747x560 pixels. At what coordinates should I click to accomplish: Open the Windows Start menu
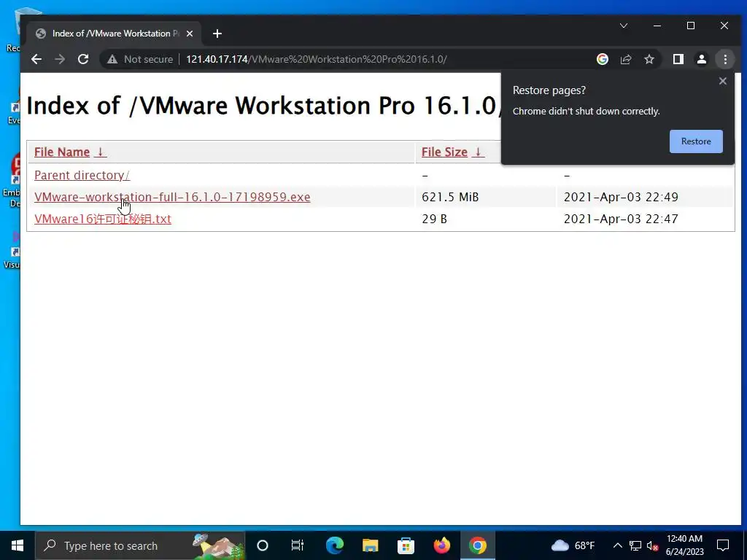click(18, 545)
